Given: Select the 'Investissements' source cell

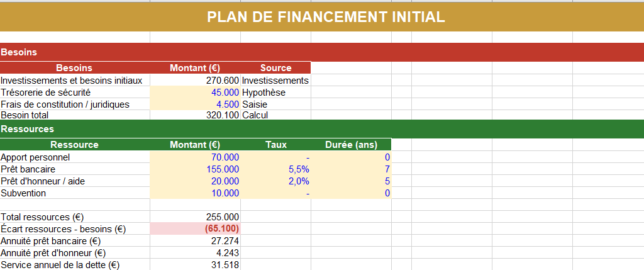Looking at the screenshot, I should 275,80.
